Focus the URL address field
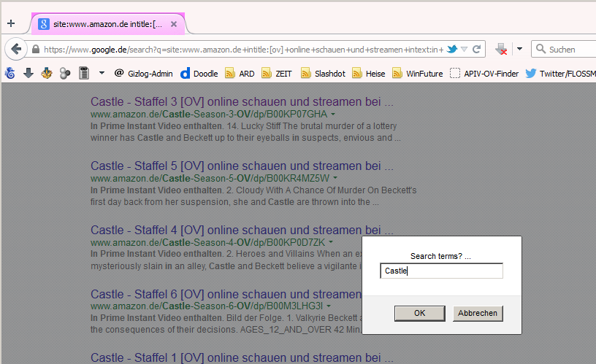Viewport: 596px width, 364px height. click(243, 50)
